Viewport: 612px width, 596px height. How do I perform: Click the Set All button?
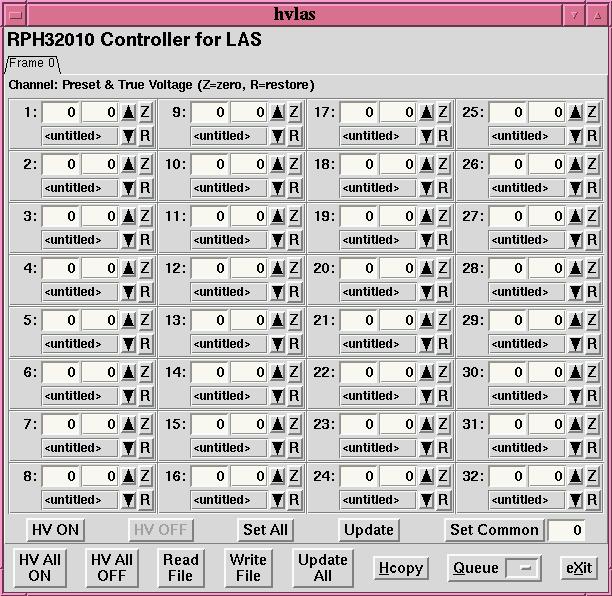tap(265, 530)
